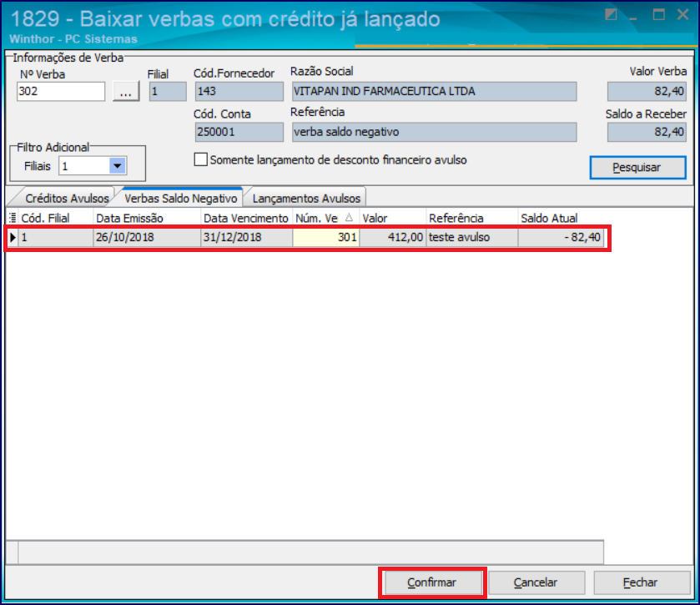
Task: Select cell with date 31/12/2018
Action: pyautogui.click(x=246, y=237)
